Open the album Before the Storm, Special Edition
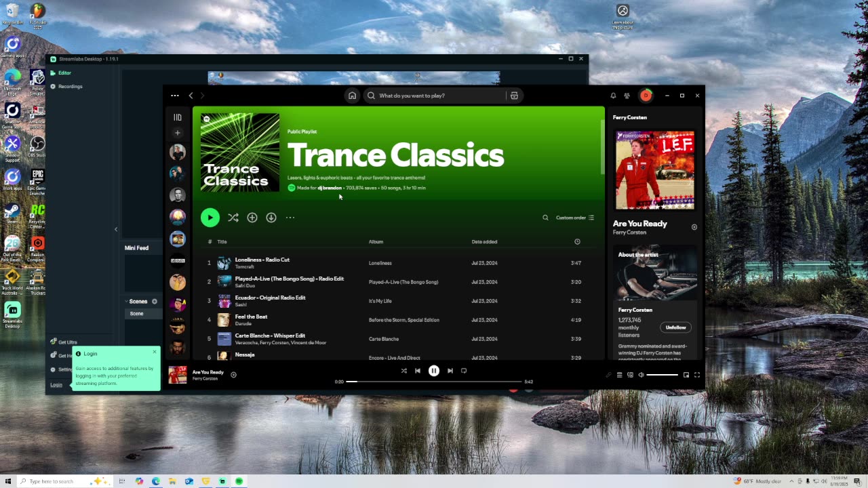Image resolution: width=868 pixels, height=488 pixels. [404, 320]
